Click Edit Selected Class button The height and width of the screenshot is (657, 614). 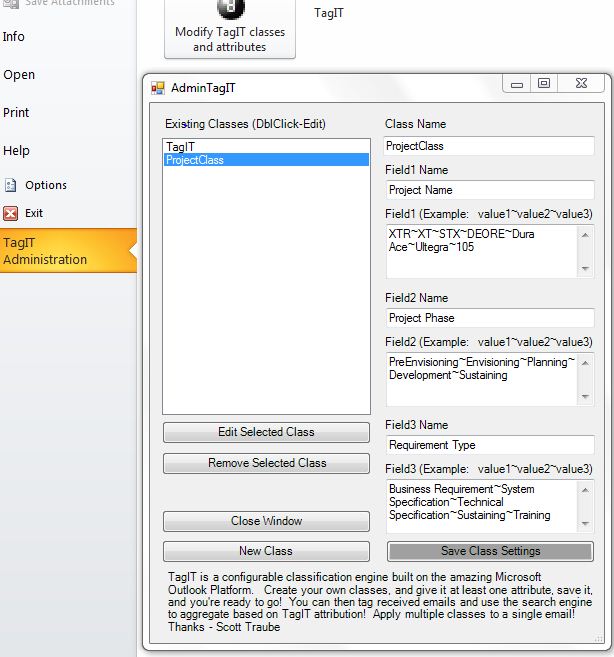(266, 432)
